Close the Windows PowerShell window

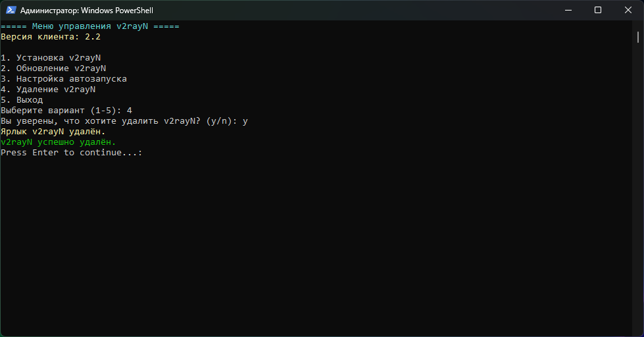click(x=628, y=10)
